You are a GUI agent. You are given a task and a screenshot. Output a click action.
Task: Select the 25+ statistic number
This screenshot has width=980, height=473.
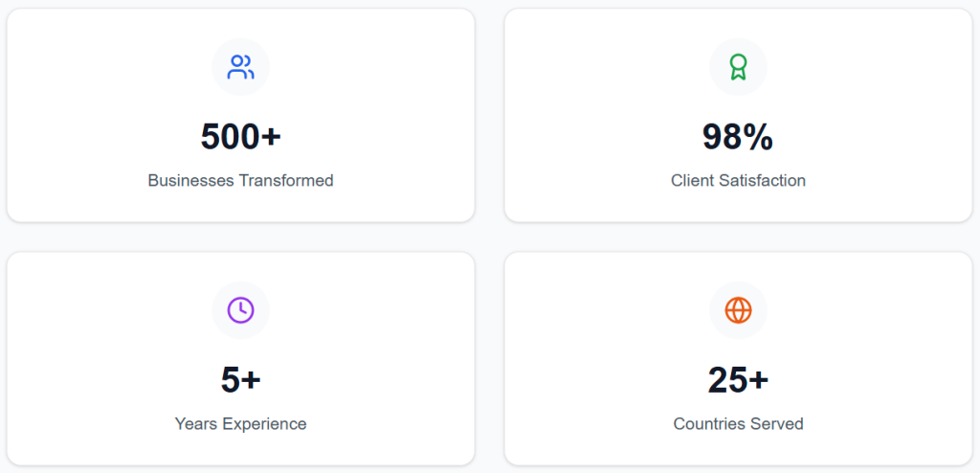[738, 380]
